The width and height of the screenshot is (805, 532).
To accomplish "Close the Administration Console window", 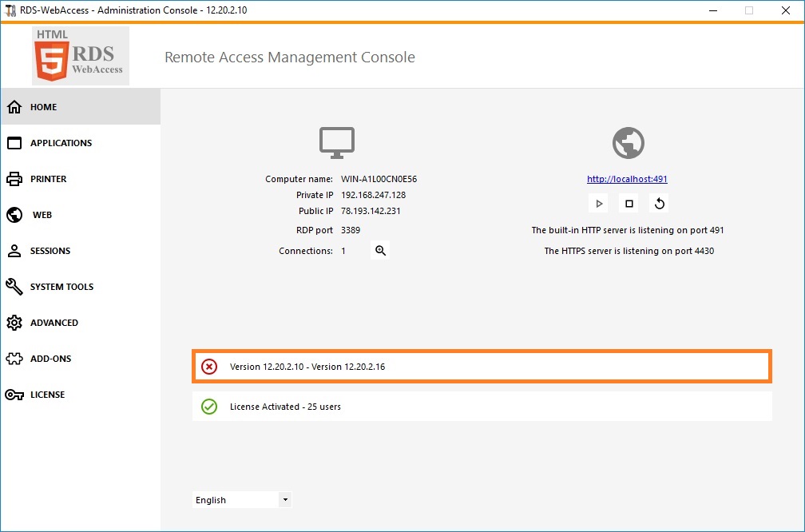I will pos(786,10).
